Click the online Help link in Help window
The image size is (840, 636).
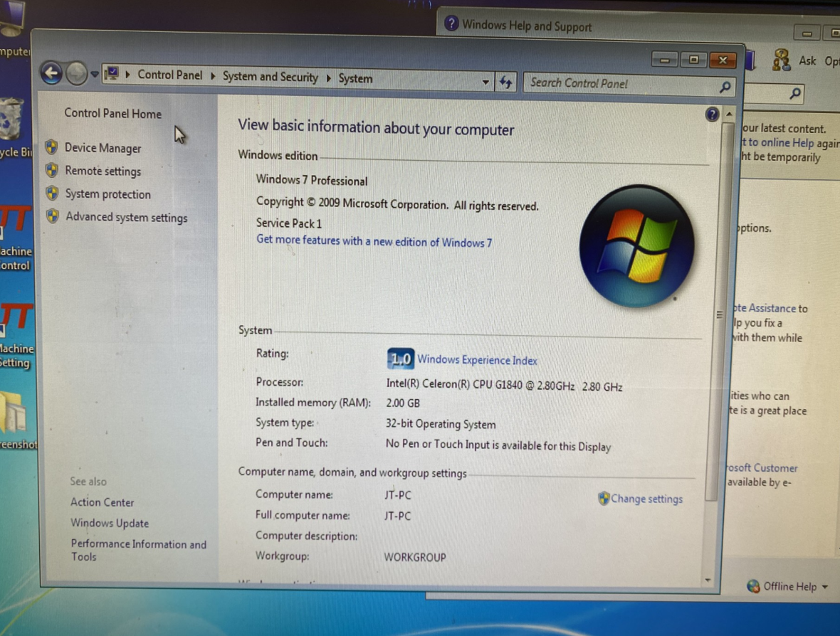[x=778, y=142]
